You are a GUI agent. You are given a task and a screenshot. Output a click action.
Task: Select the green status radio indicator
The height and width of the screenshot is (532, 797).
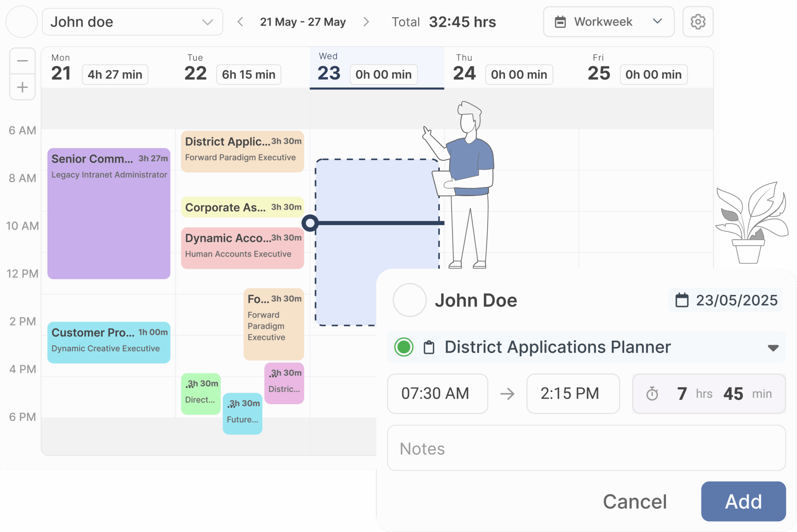click(x=403, y=346)
